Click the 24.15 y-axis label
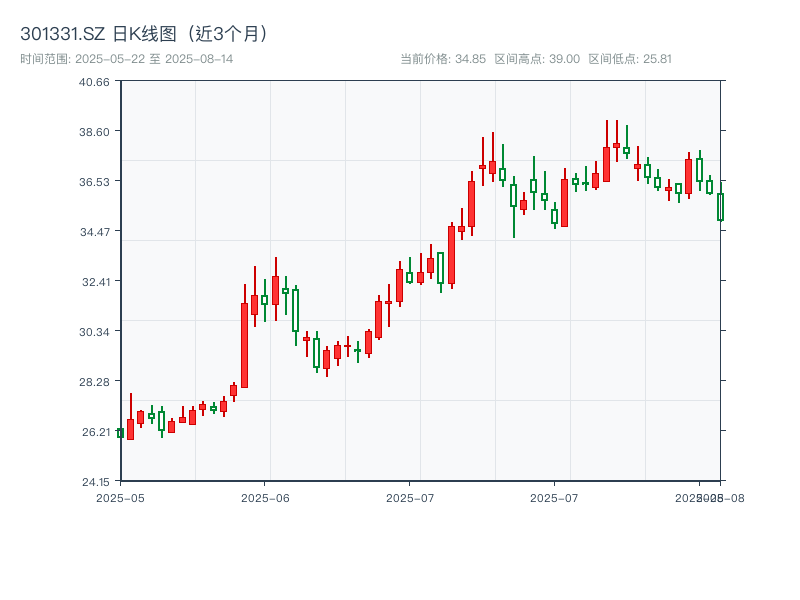 tap(96, 482)
